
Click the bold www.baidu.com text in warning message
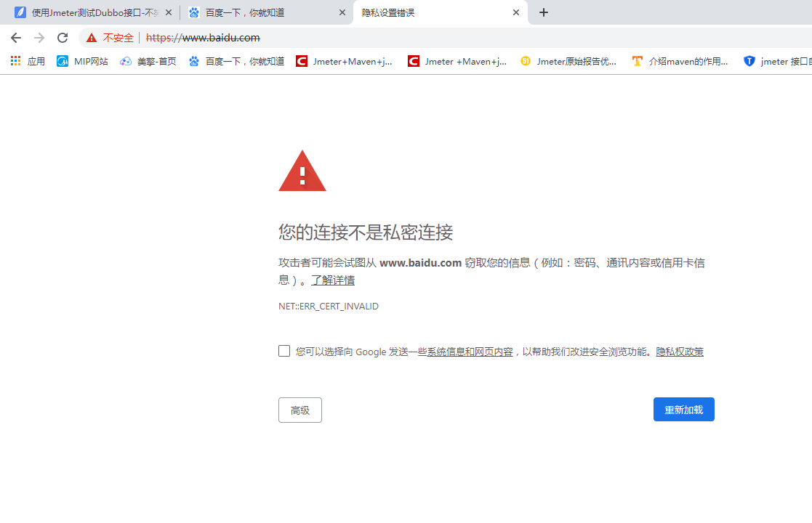click(x=420, y=263)
